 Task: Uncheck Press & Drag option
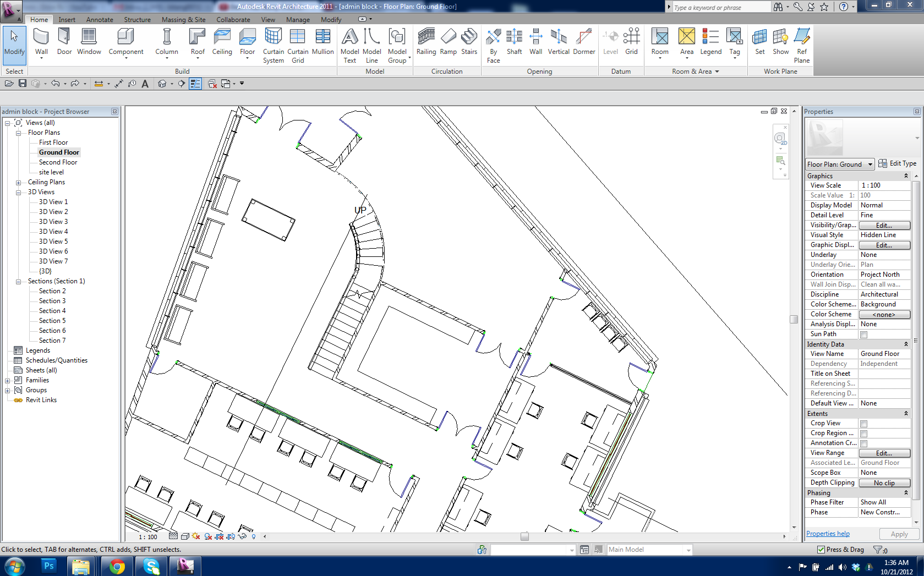(x=821, y=550)
